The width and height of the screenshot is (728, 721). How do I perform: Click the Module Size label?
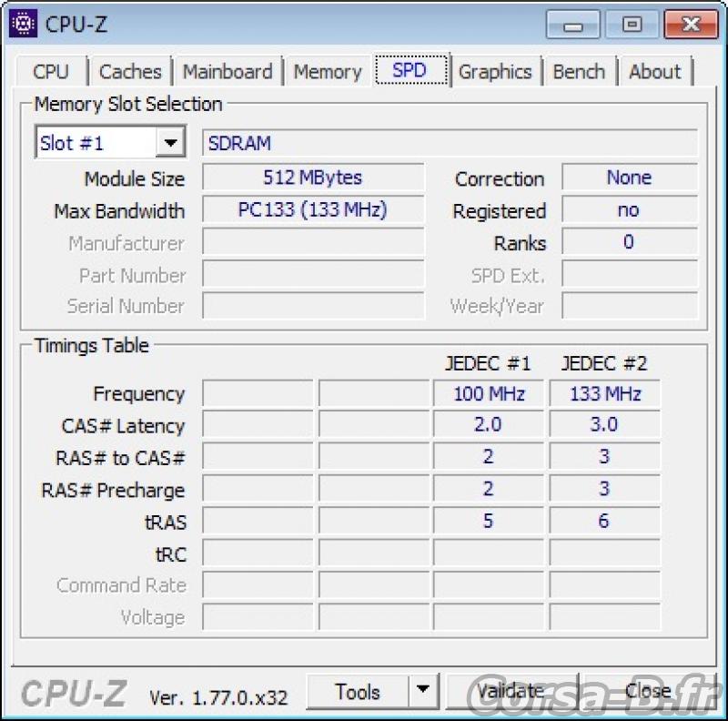click(x=134, y=179)
